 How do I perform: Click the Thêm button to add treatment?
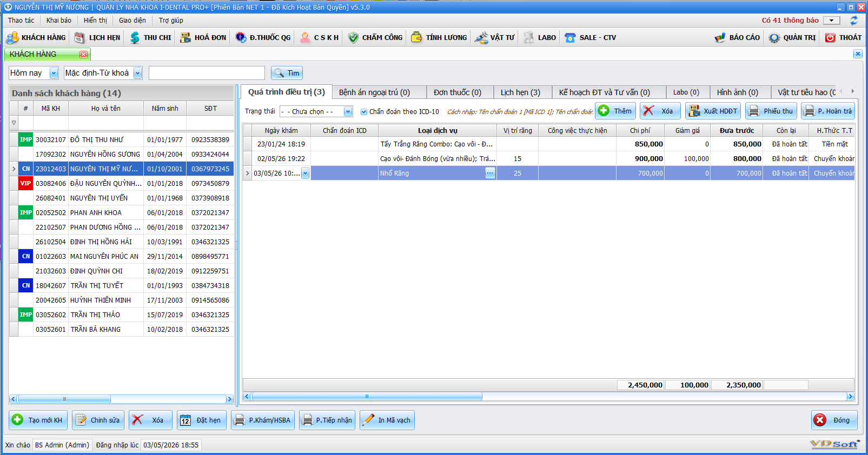pyautogui.click(x=615, y=111)
